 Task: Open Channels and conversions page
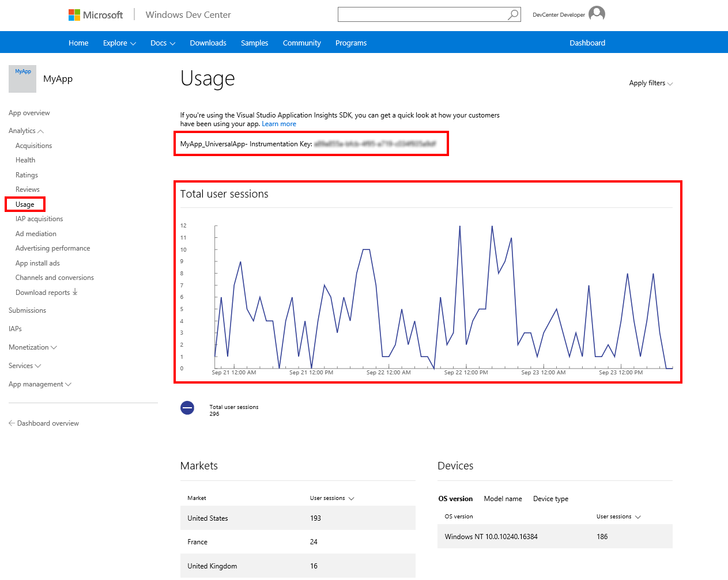pyautogui.click(x=55, y=278)
